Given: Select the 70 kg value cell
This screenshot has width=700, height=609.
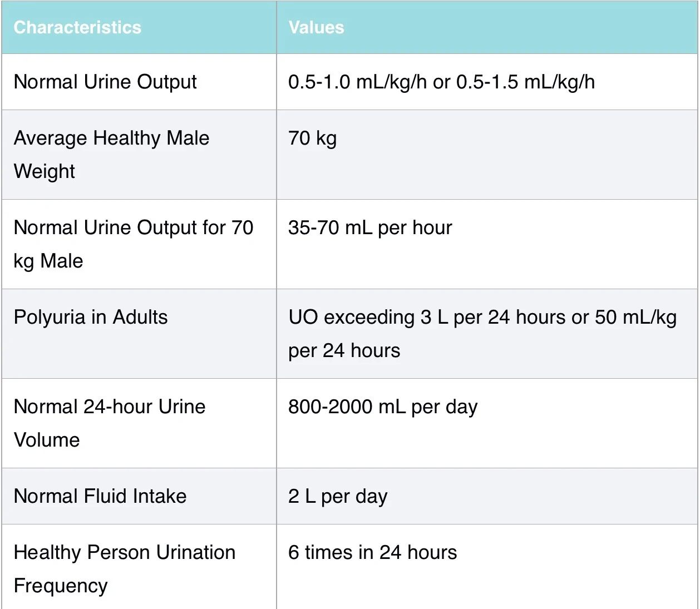Looking at the screenshot, I should 487,155.
